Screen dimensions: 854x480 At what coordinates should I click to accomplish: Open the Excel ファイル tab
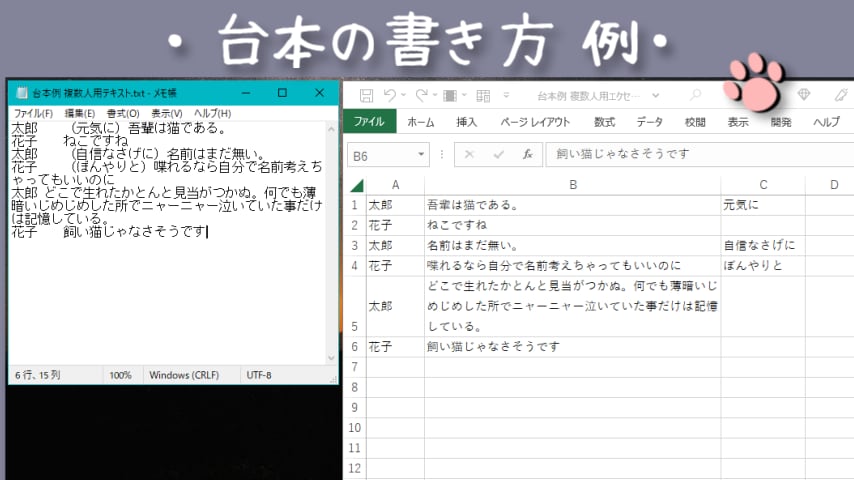369,121
